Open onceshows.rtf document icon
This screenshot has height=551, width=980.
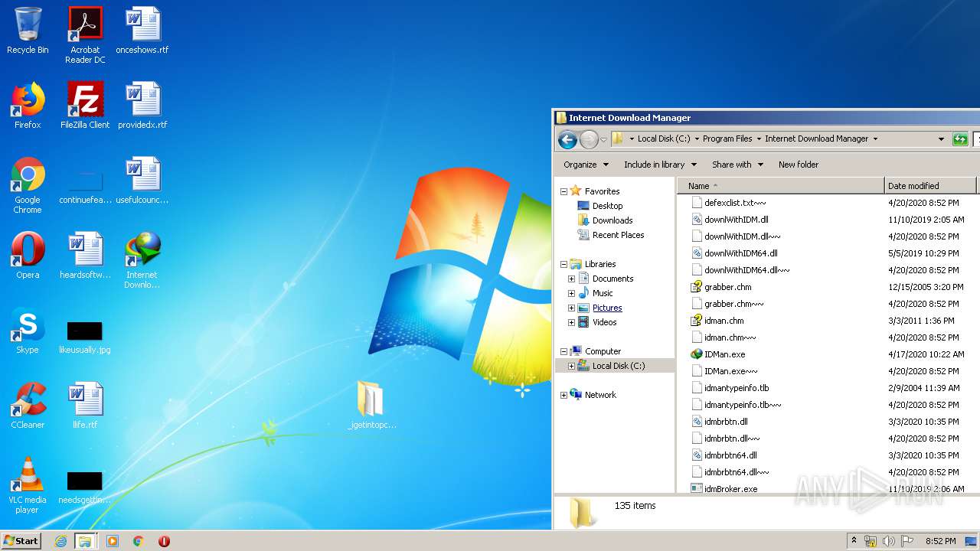click(142, 31)
